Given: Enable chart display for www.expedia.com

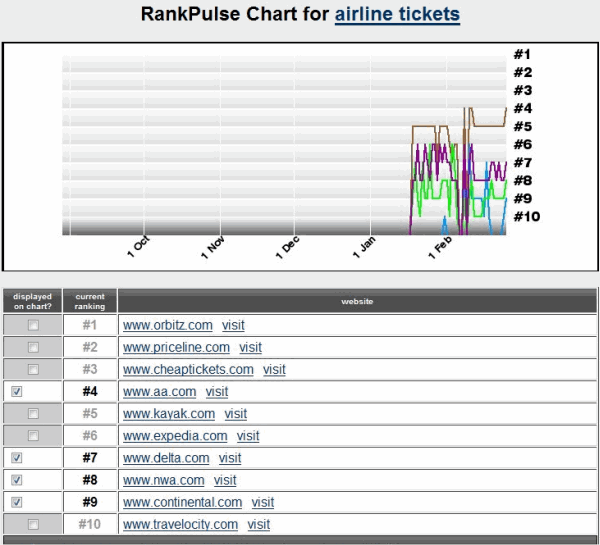Looking at the screenshot, I should point(33,436).
